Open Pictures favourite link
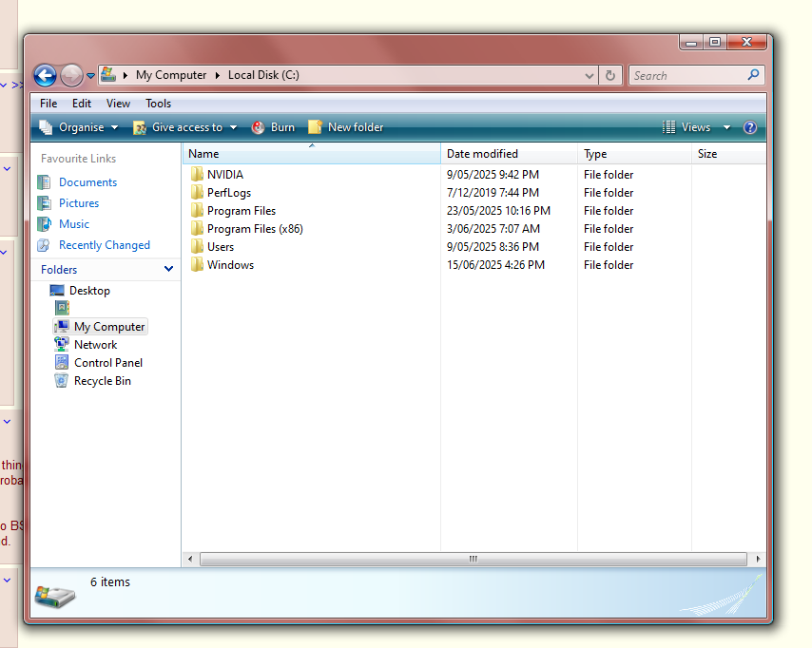The width and height of the screenshot is (812, 648). 79,203
